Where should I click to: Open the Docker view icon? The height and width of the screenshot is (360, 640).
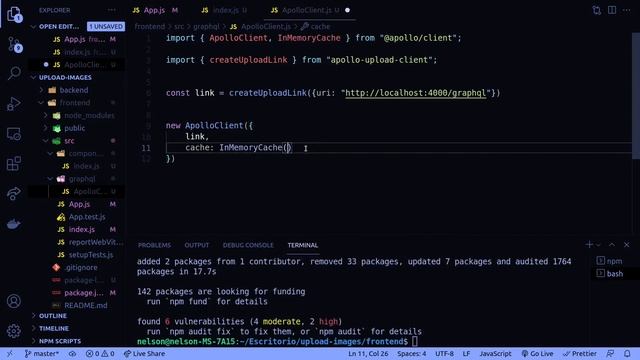(x=13, y=224)
